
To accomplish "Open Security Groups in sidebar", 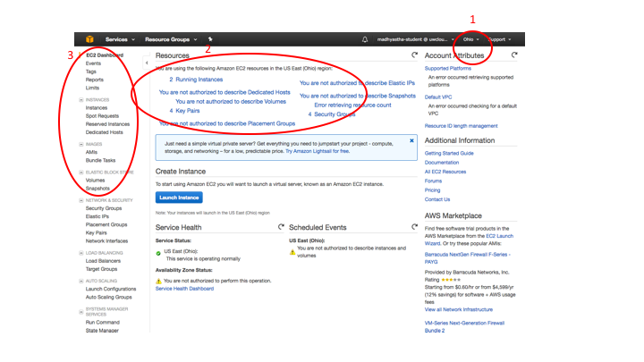I will coord(104,208).
